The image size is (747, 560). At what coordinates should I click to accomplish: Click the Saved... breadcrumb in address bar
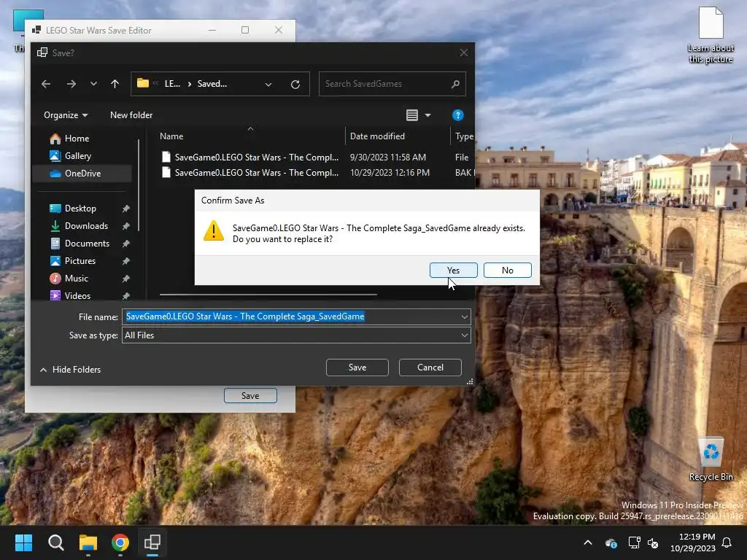(212, 84)
